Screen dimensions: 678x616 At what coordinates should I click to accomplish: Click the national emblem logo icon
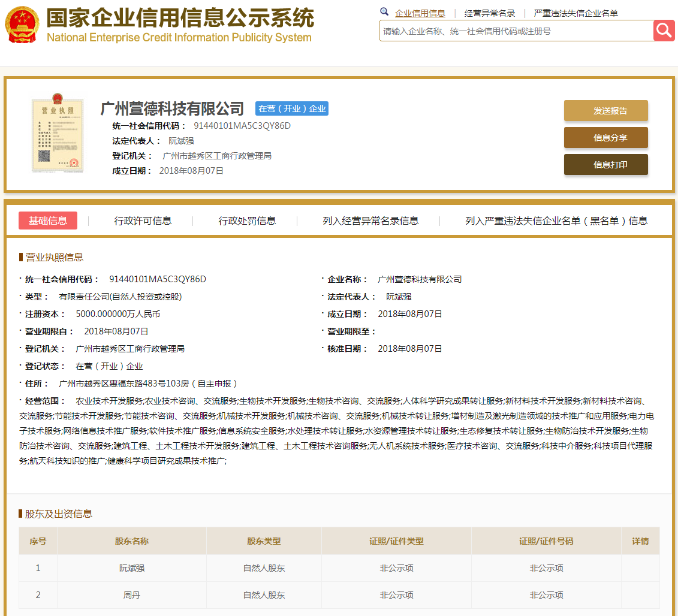tap(22, 25)
